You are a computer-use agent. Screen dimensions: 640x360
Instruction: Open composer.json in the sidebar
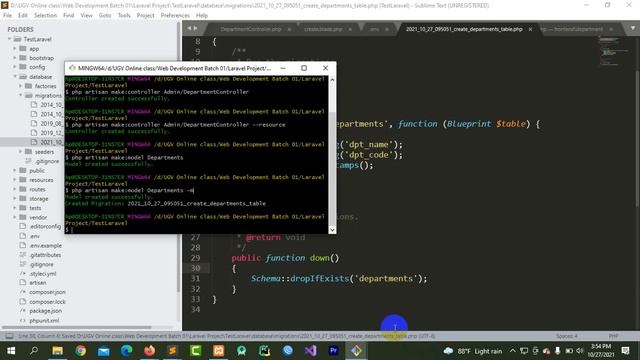[47, 292]
